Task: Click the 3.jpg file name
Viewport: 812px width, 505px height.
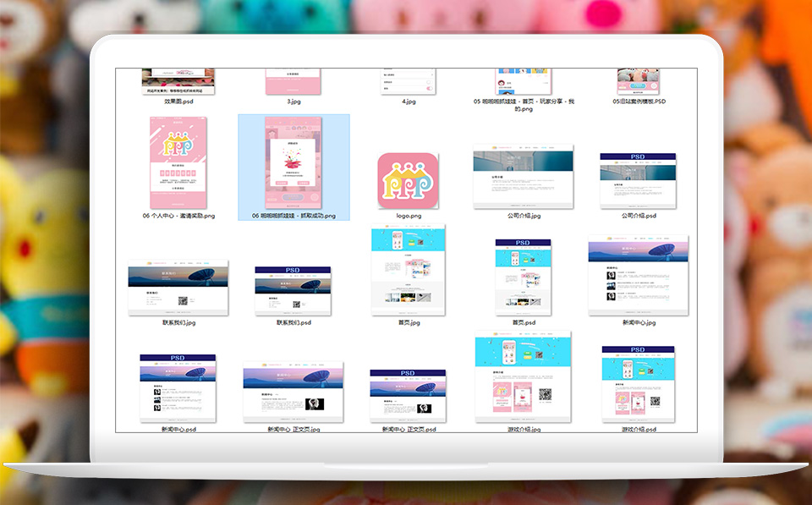Action: coord(294,102)
